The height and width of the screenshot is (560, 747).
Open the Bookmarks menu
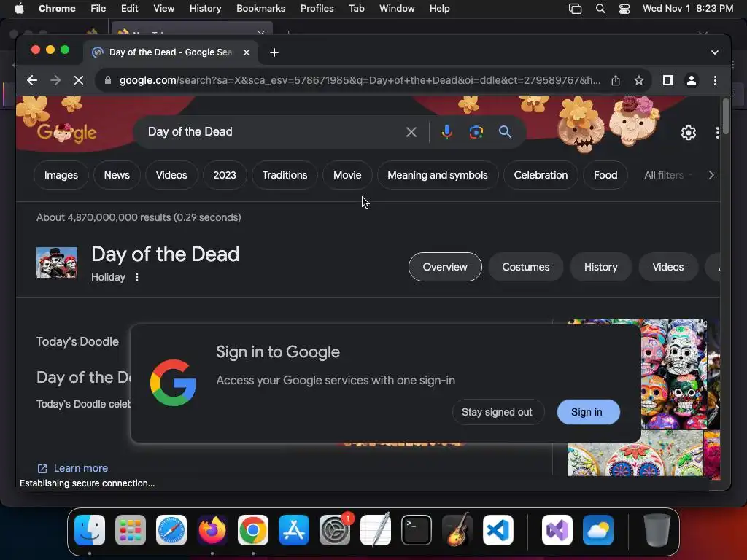[260, 9]
